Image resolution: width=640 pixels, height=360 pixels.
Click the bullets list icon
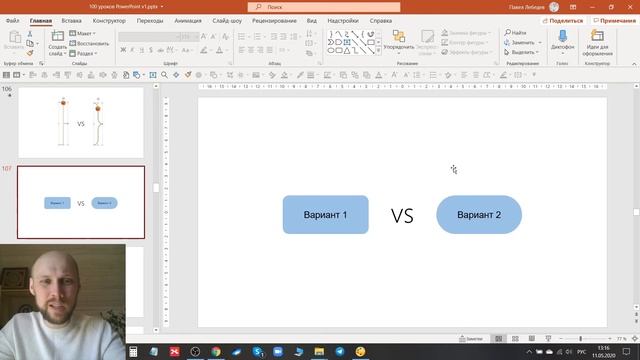point(242,37)
